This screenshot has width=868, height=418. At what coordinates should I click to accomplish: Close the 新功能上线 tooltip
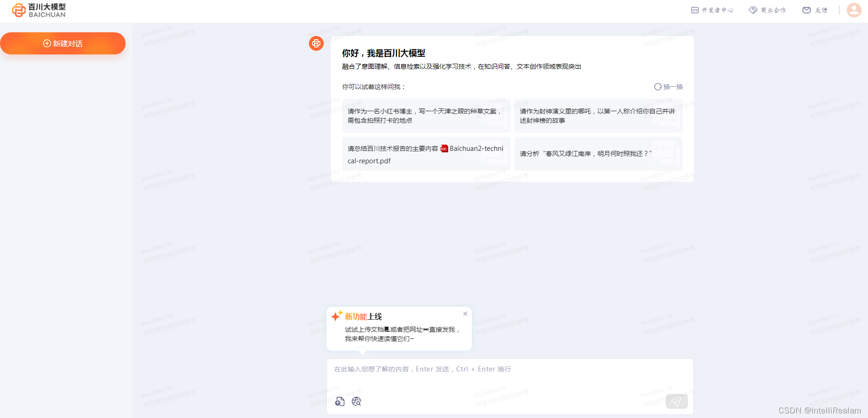click(x=465, y=314)
